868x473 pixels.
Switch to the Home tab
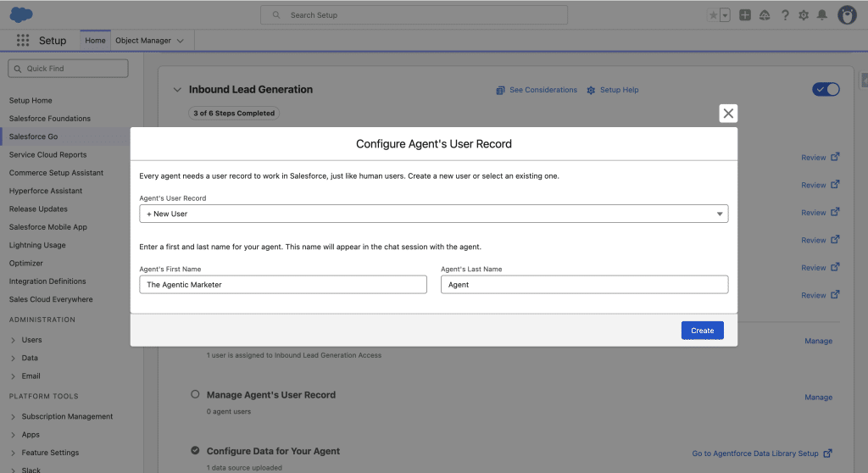click(x=95, y=41)
